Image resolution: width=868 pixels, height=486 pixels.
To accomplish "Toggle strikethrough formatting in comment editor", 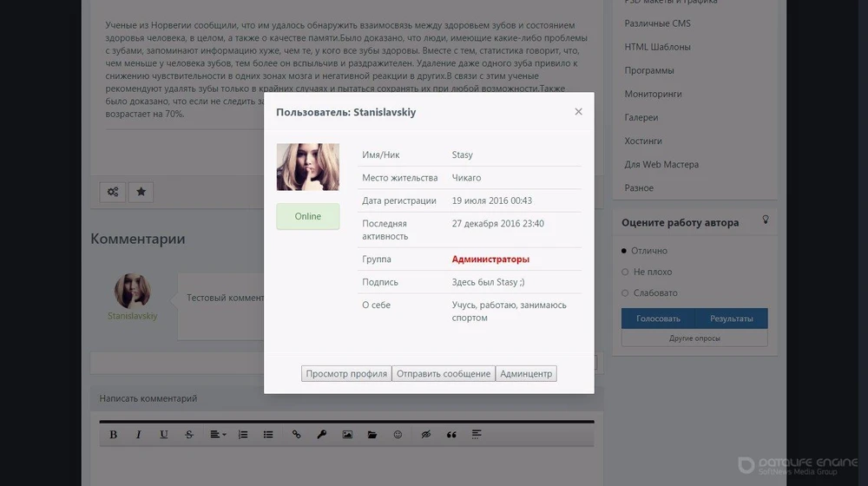I will [x=189, y=435].
